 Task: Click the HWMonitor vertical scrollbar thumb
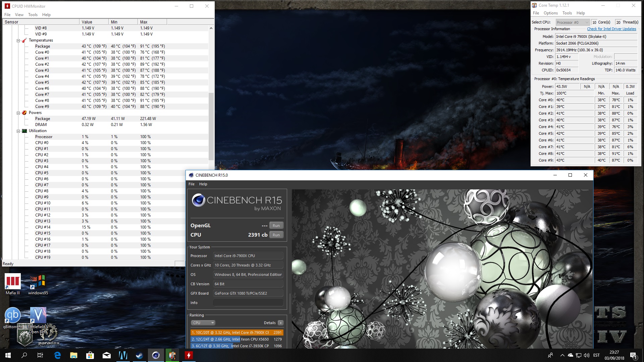pyautogui.click(x=211, y=126)
